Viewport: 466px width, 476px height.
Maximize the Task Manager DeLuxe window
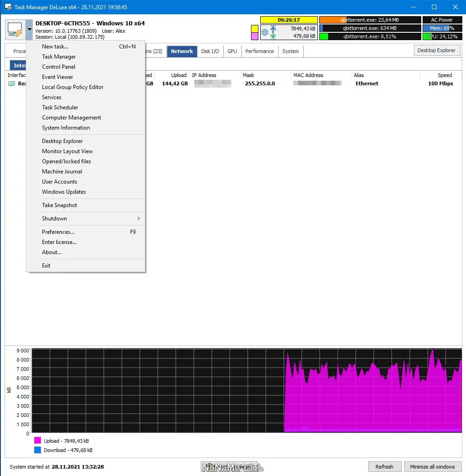434,7
